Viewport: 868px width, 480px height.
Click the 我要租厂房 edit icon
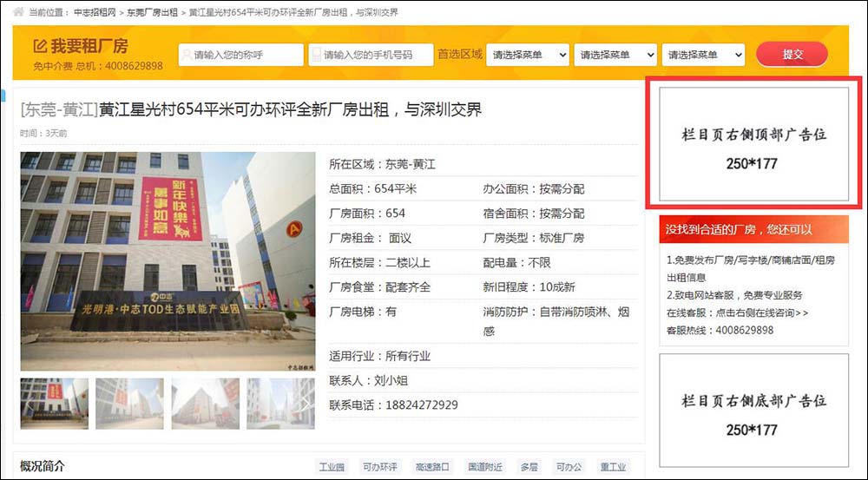40,46
